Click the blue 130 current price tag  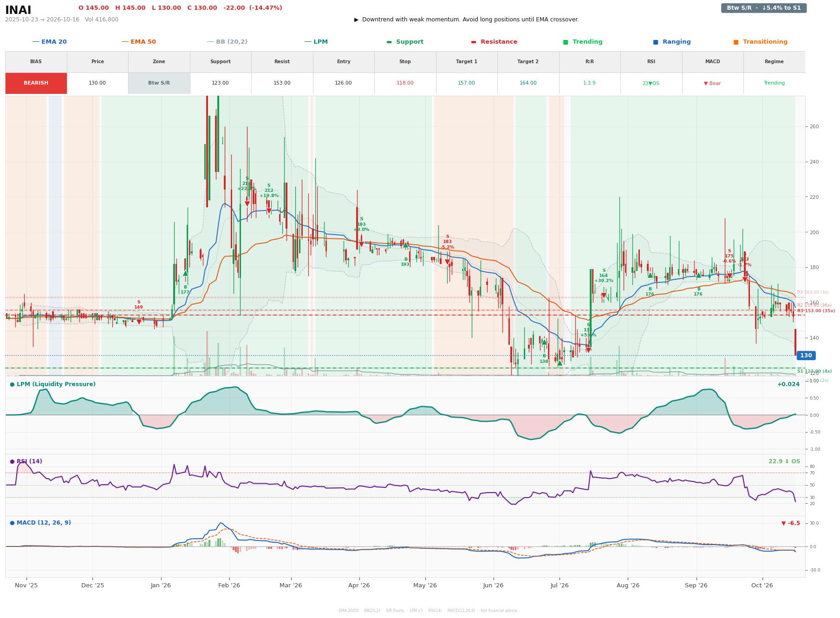click(806, 355)
